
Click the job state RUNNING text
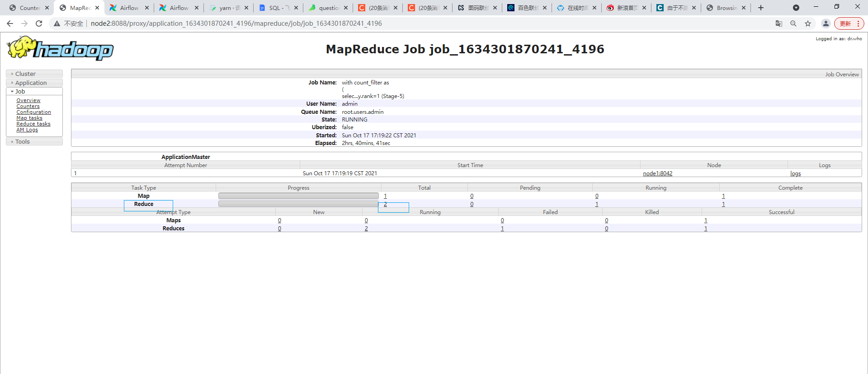pos(354,120)
